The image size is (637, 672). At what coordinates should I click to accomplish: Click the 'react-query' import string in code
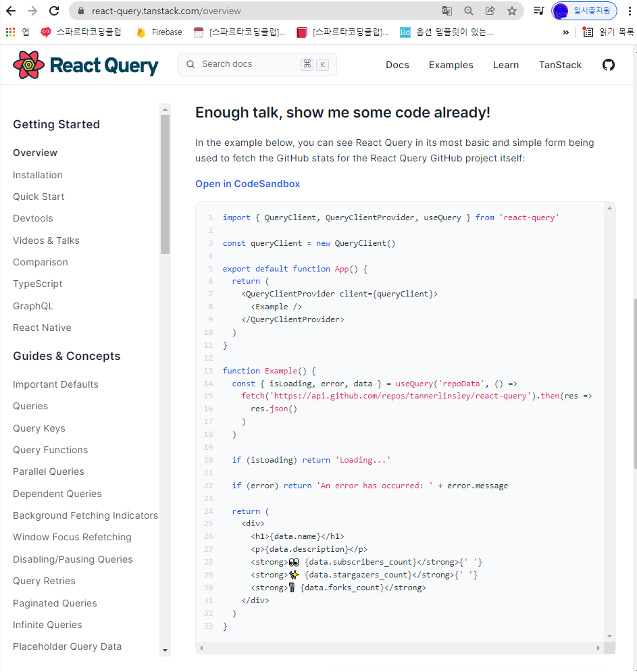[x=529, y=217]
